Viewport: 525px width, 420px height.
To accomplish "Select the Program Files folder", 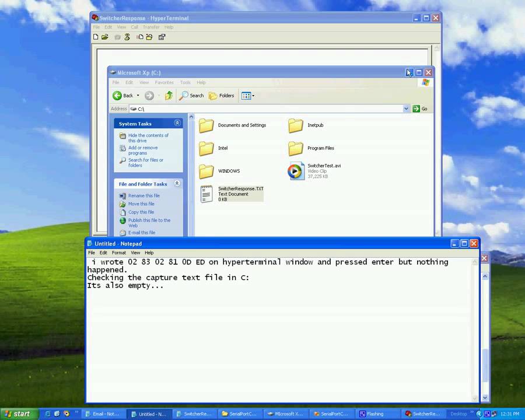I will (311, 148).
